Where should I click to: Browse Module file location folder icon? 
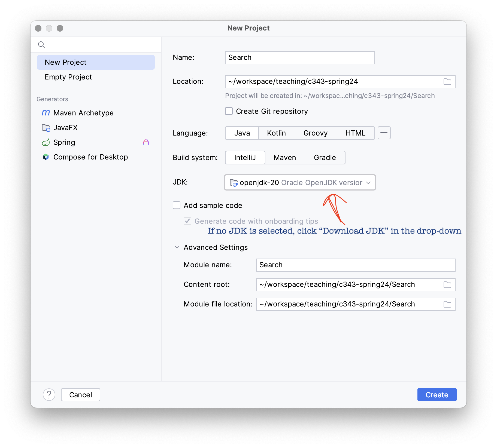pyautogui.click(x=447, y=304)
